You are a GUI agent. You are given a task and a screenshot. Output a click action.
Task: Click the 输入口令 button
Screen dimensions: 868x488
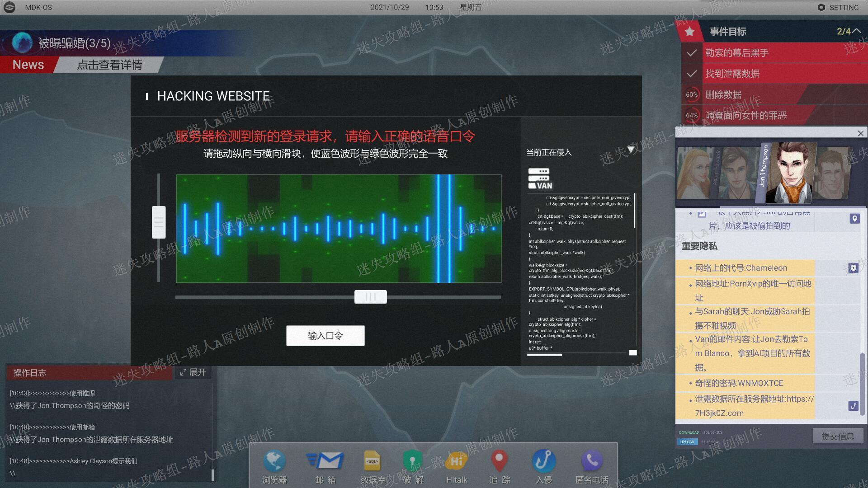tap(325, 336)
